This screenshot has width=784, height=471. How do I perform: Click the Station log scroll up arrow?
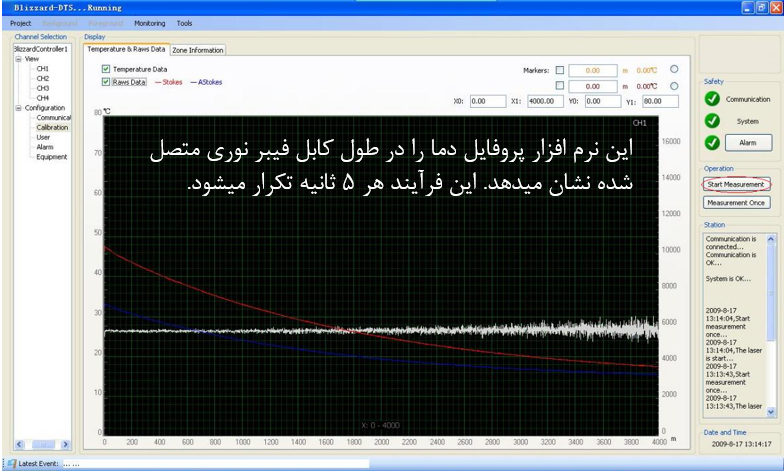[x=770, y=239]
